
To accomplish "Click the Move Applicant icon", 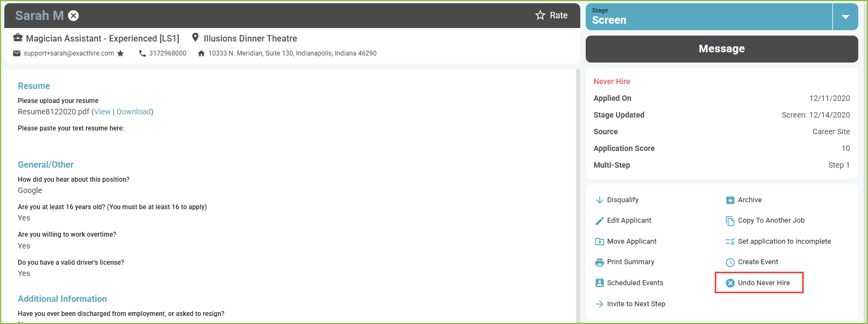I will [599, 242].
